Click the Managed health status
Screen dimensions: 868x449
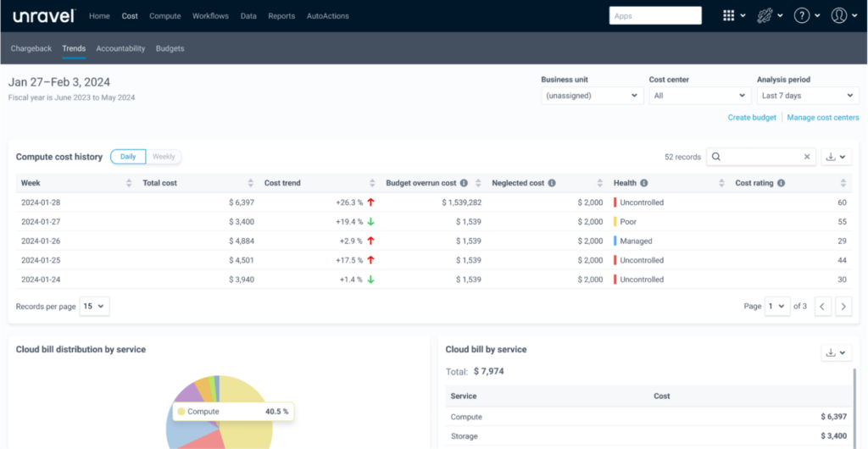point(636,241)
